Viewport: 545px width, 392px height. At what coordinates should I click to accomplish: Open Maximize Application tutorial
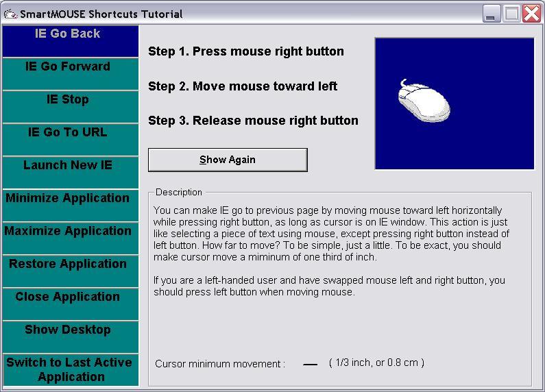(70, 238)
